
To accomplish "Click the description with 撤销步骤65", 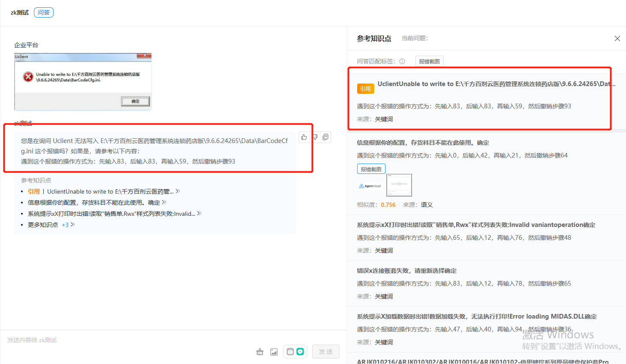I will click(464, 283).
